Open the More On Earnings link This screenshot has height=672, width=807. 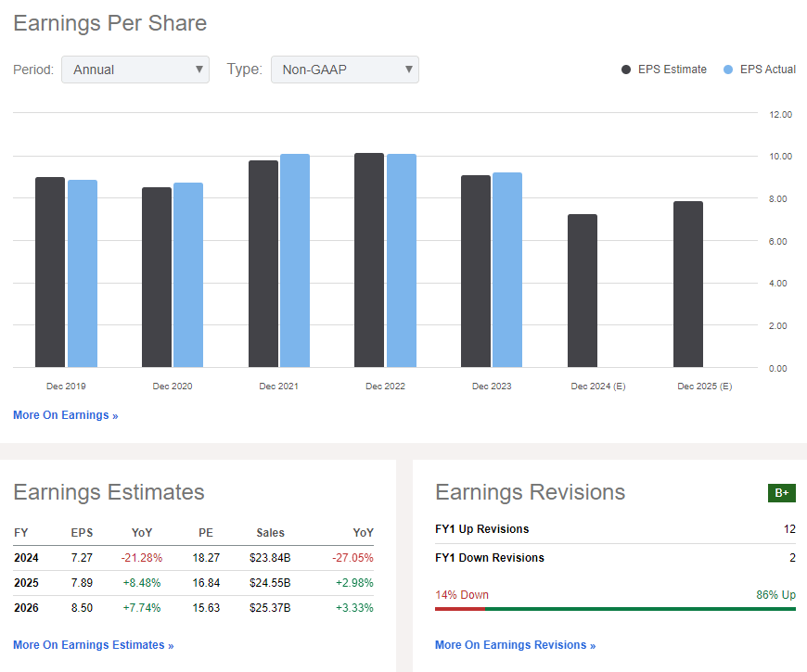(65, 415)
